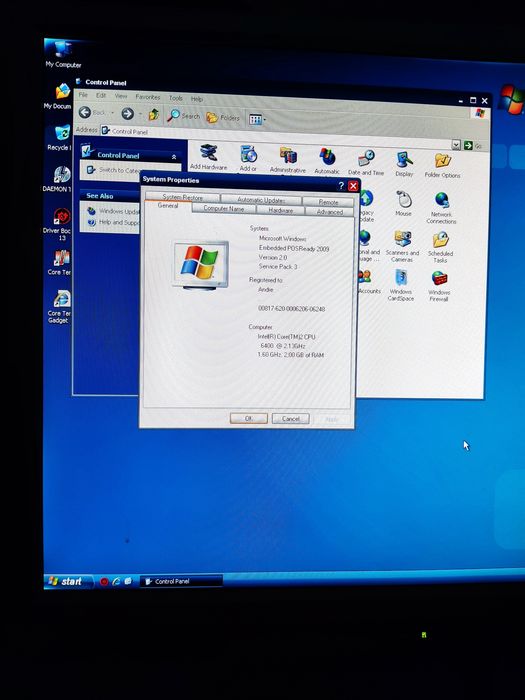The width and height of the screenshot is (525, 700).
Task: Open the Views toolbar dropdown
Action: coord(257,119)
